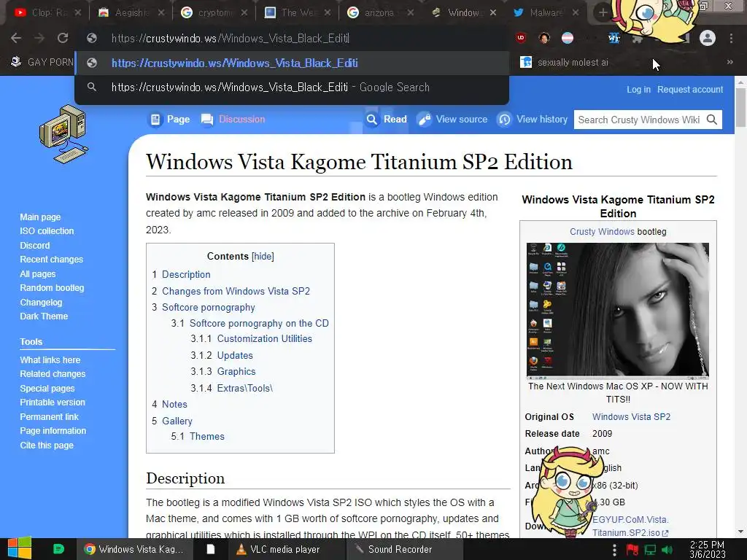Viewport: 747px width, 560px height.
Task: Select the Read view tab
Action: click(387, 119)
